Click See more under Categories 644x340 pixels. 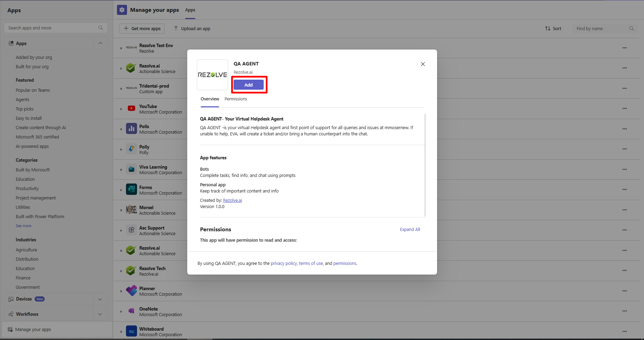tap(24, 226)
